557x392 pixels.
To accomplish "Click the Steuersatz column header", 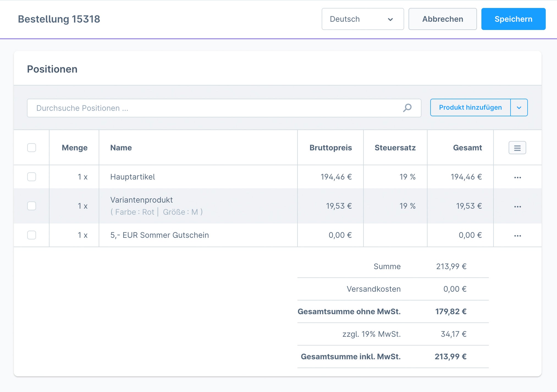I will click(x=395, y=148).
